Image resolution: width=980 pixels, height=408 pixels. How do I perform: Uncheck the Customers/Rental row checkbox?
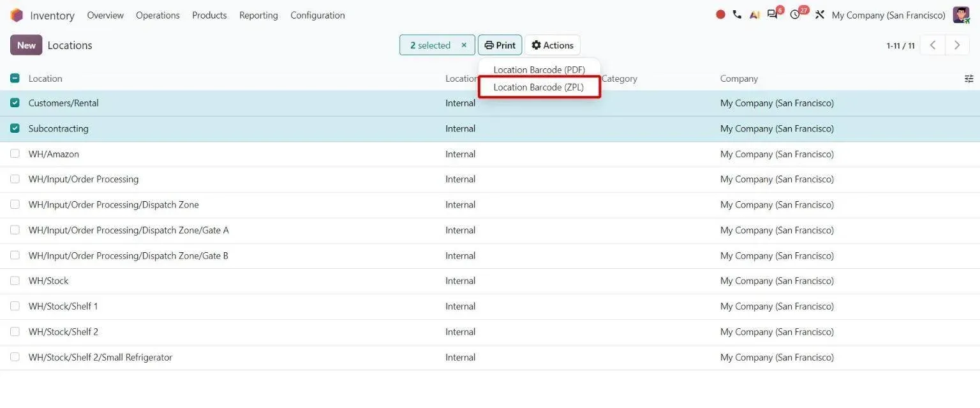tap(15, 103)
